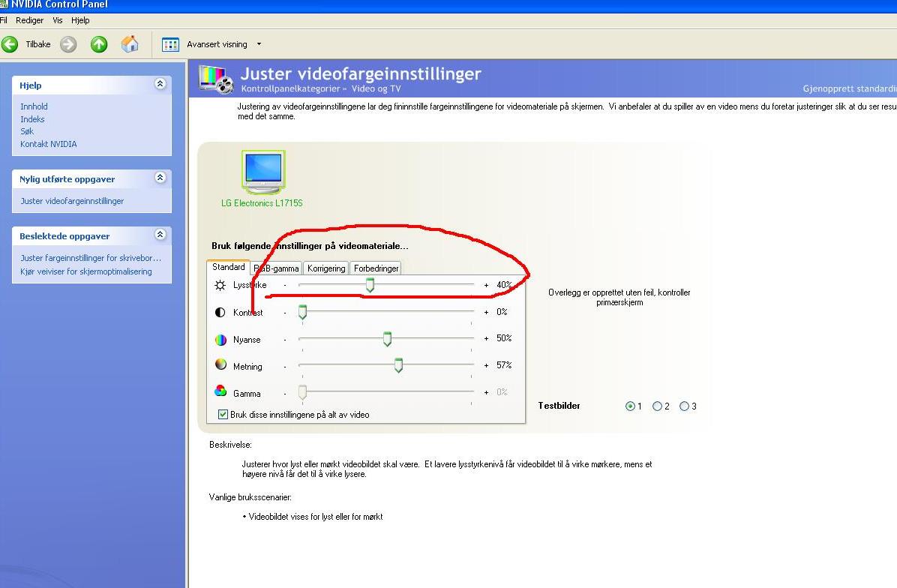Click the Kontrast 0% value

pyautogui.click(x=502, y=312)
